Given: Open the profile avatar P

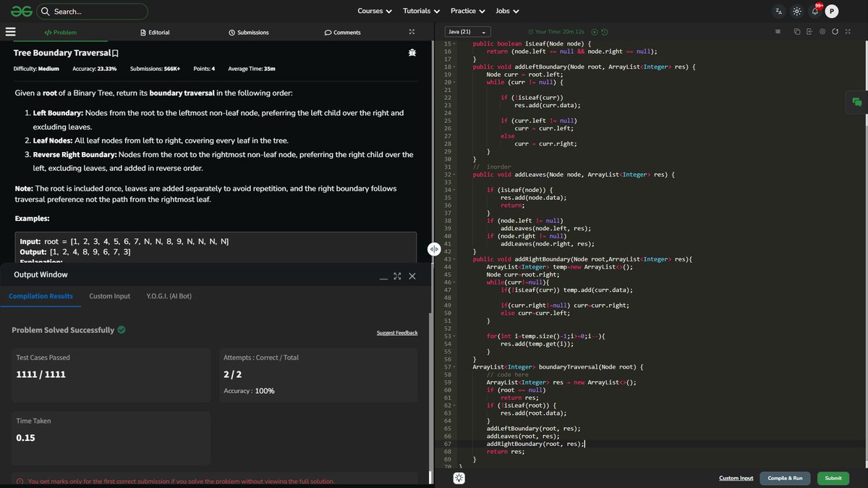Looking at the screenshot, I should 832,11.
